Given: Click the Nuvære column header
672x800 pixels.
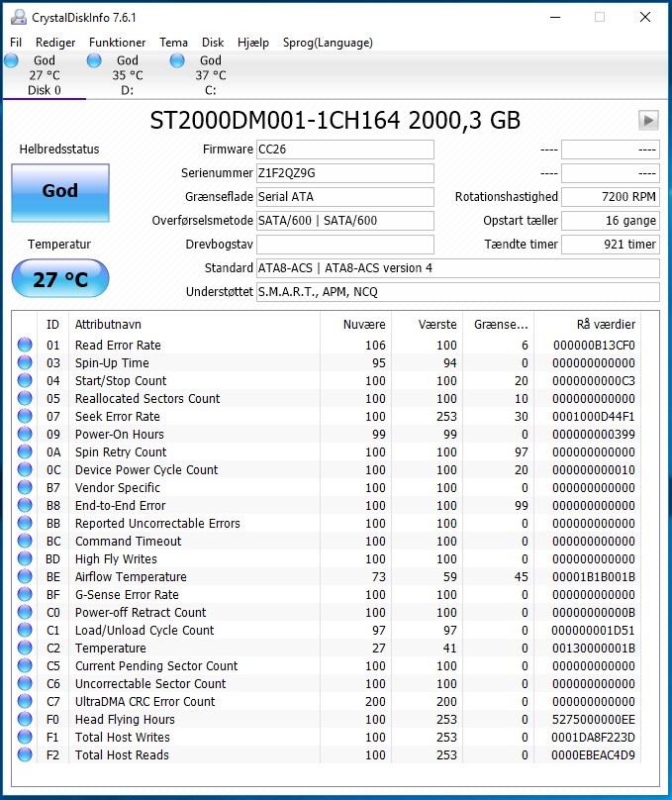Looking at the screenshot, I should (x=355, y=325).
